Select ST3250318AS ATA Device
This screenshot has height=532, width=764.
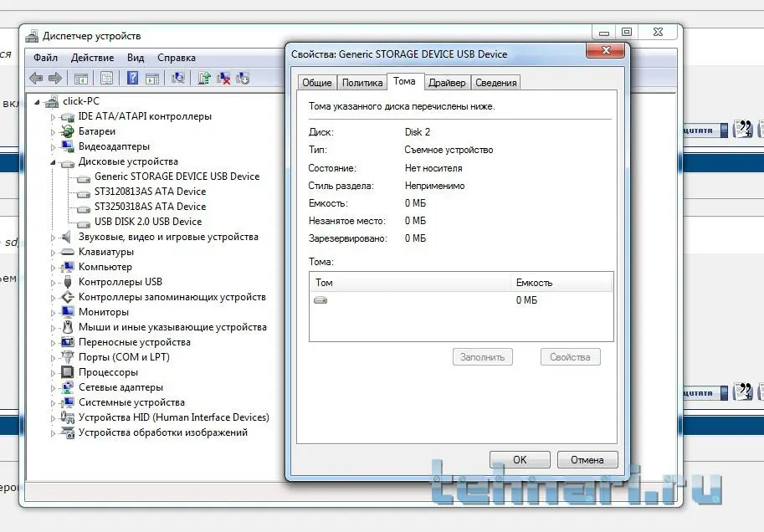(x=150, y=207)
